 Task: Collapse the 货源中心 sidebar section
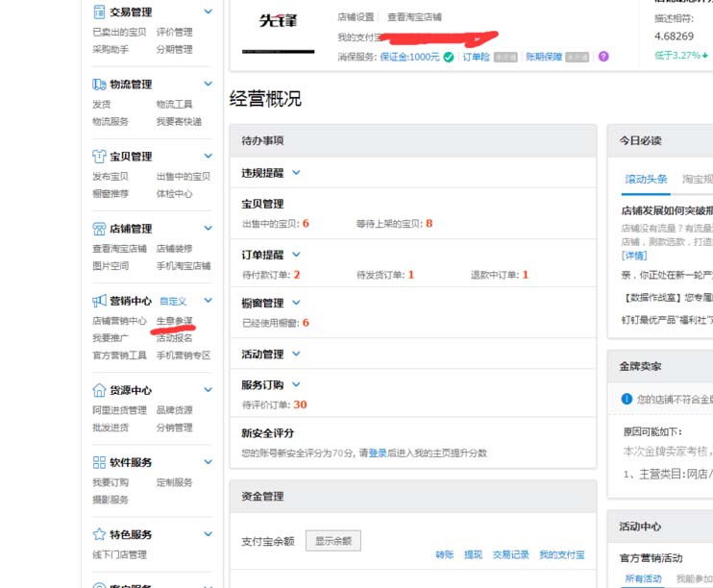tap(208, 390)
